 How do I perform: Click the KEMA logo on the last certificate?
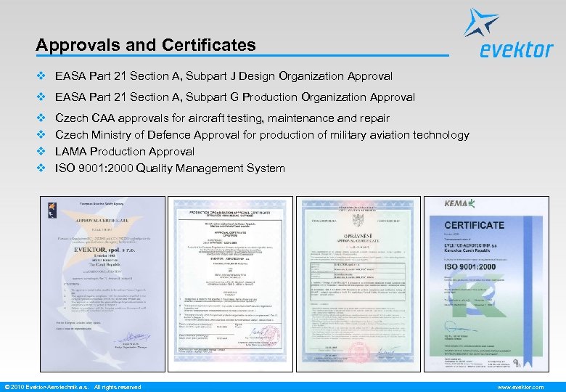(459, 203)
